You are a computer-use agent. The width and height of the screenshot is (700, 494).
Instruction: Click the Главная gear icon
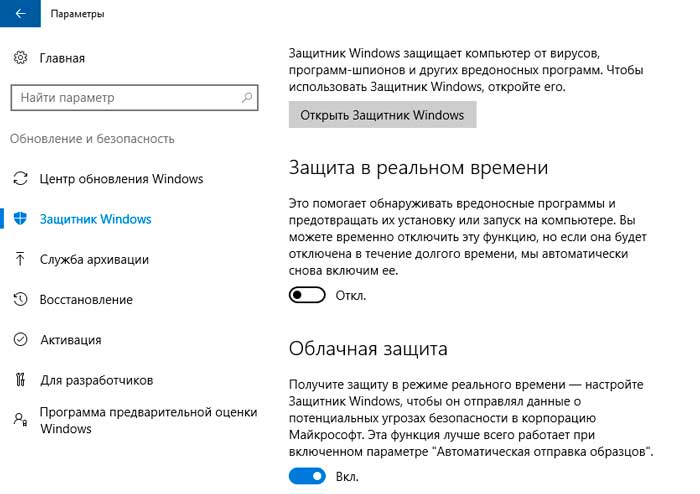click(21, 59)
